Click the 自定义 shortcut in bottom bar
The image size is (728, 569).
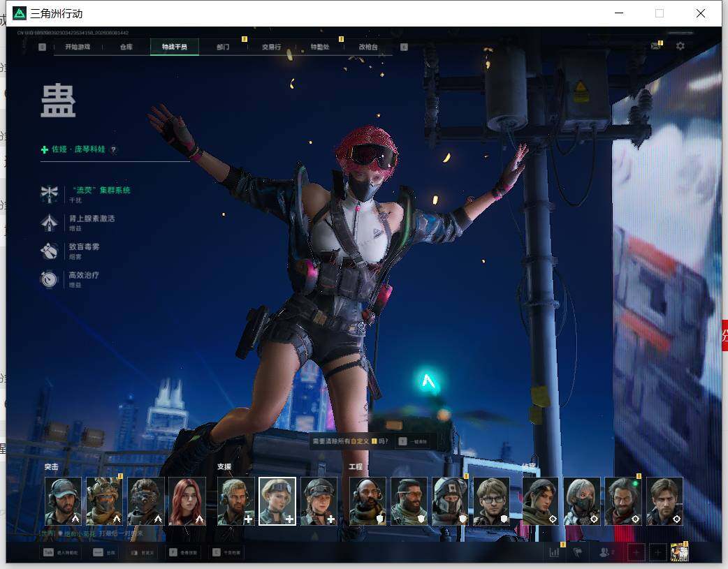pos(142,552)
